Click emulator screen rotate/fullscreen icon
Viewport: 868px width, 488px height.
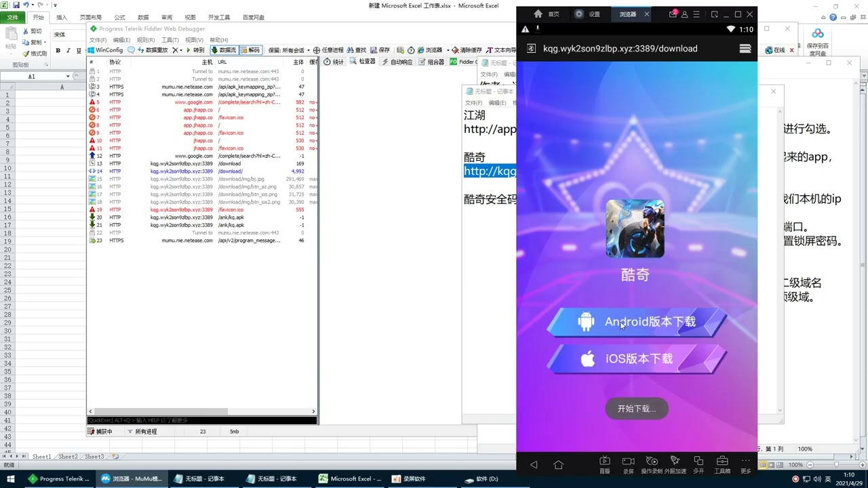(x=714, y=14)
